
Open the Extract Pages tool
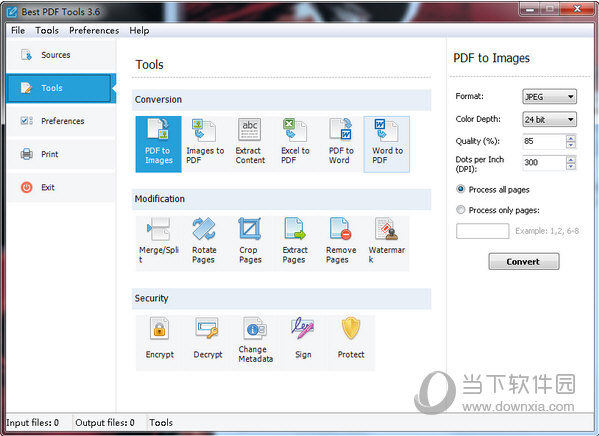(295, 243)
